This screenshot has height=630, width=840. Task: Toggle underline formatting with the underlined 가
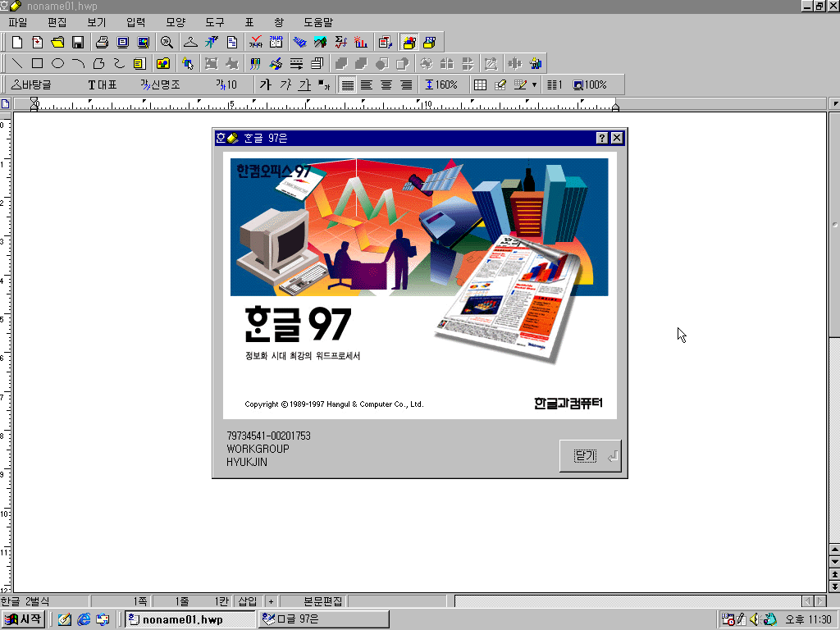click(x=305, y=84)
